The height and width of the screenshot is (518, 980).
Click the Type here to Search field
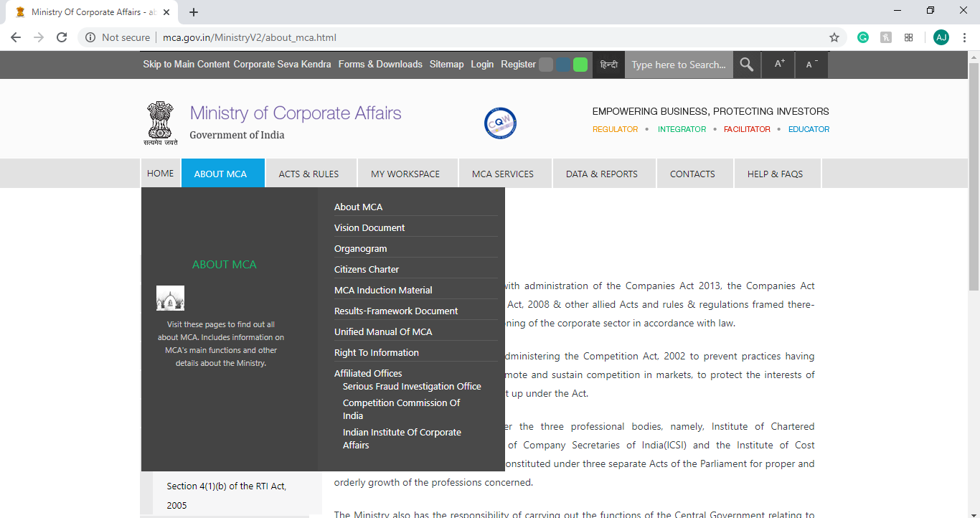pyautogui.click(x=678, y=65)
